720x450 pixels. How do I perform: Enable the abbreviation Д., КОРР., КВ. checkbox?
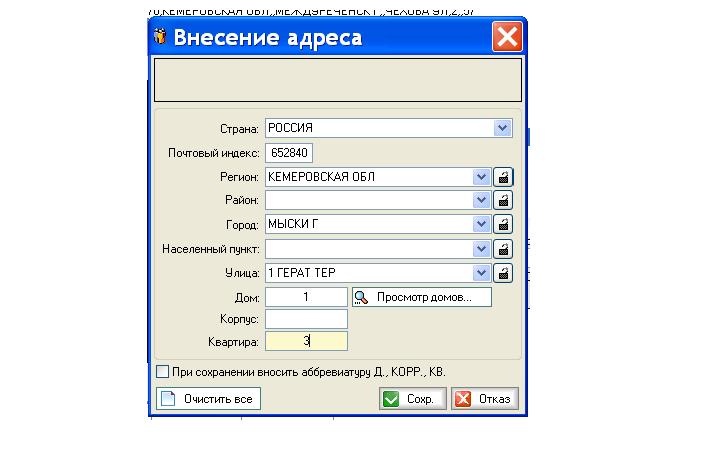click(162, 372)
